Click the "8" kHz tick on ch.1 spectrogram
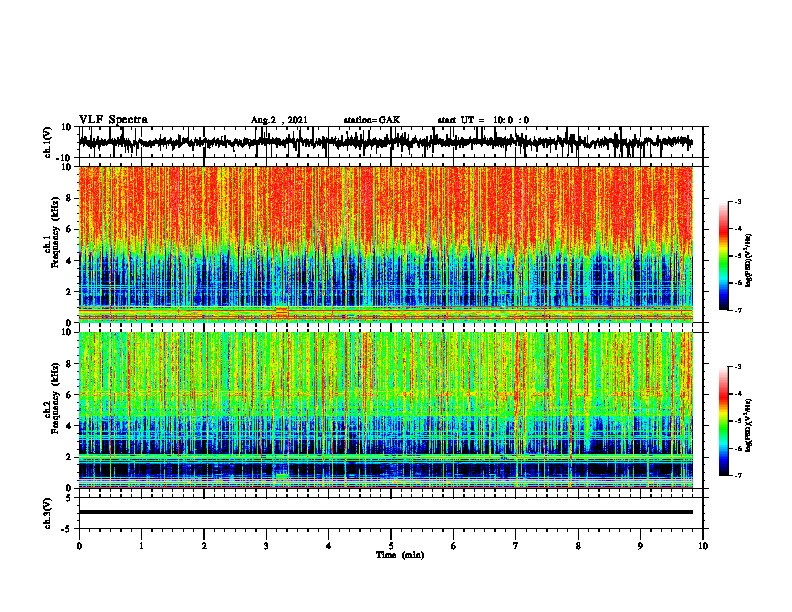Image resolution: width=792 pixels, height=612 pixels. pyautogui.click(x=69, y=198)
